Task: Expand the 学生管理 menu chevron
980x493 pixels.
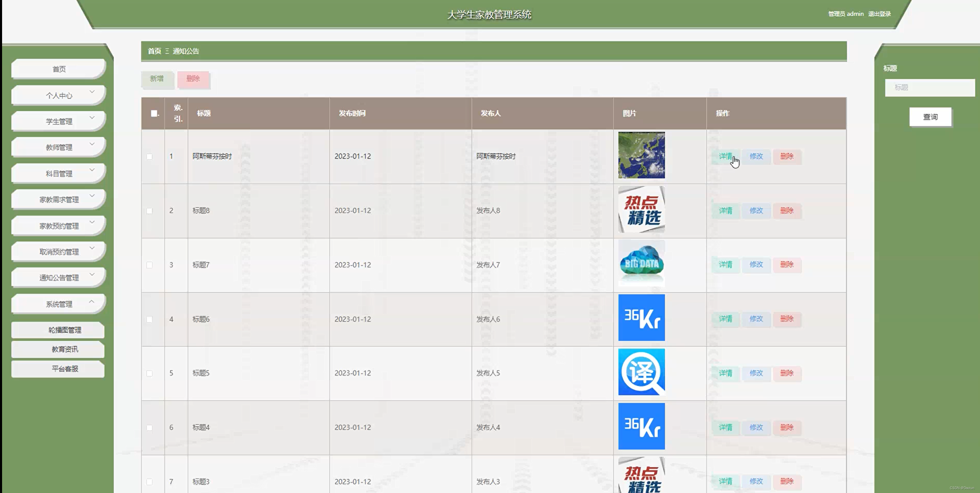Action: [x=92, y=118]
